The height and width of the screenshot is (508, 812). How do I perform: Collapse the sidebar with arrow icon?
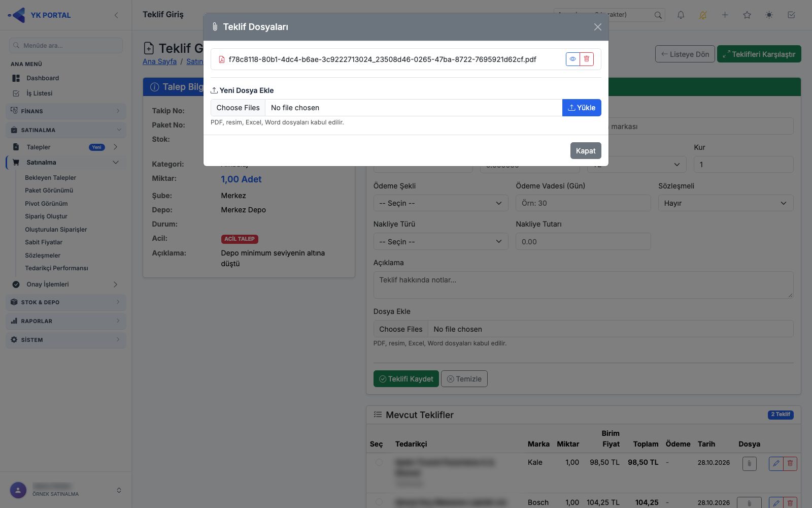click(116, 15)
